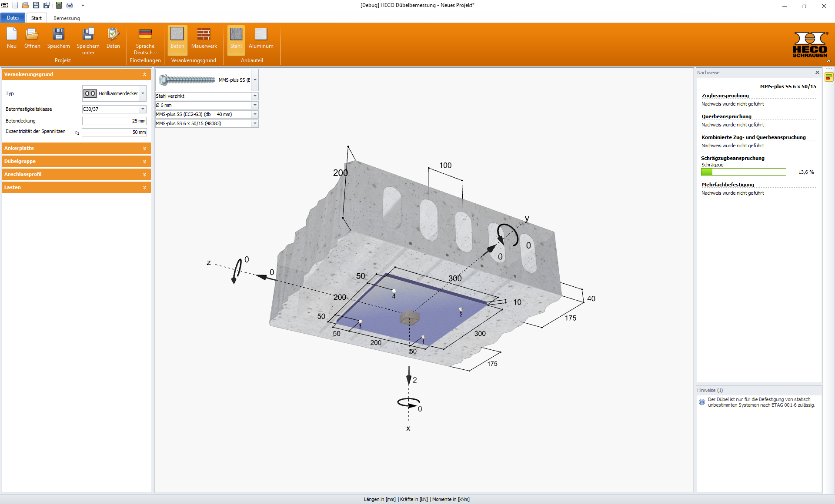Click quick-access Save As icon

point(47,5)
